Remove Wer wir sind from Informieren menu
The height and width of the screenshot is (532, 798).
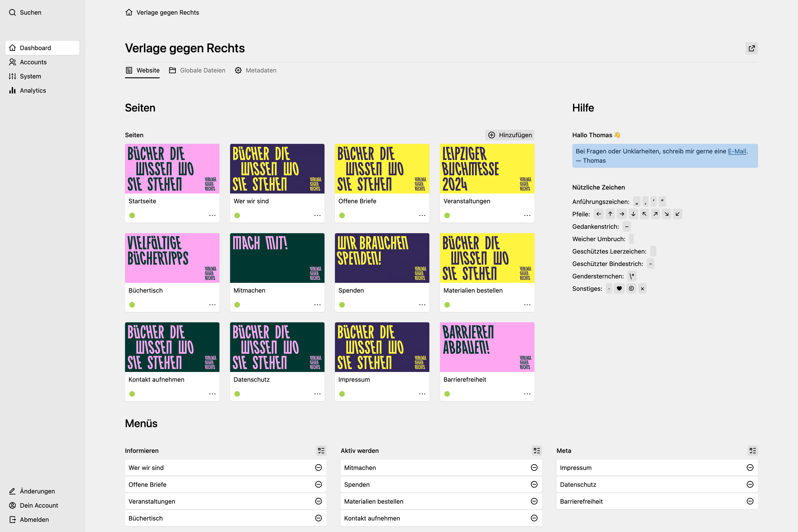click(318, 467)
